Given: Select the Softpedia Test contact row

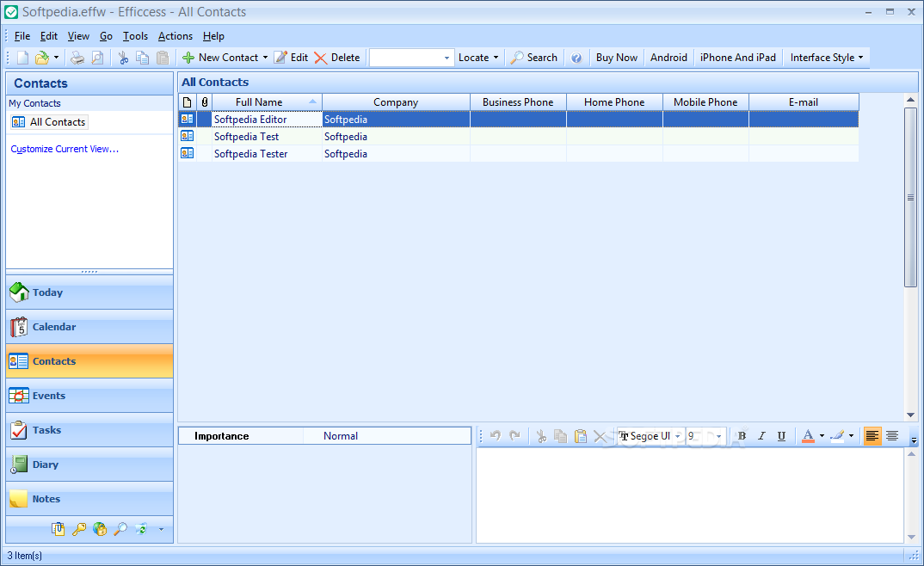Looking at the screenshot, I should [x=519, y=137].
